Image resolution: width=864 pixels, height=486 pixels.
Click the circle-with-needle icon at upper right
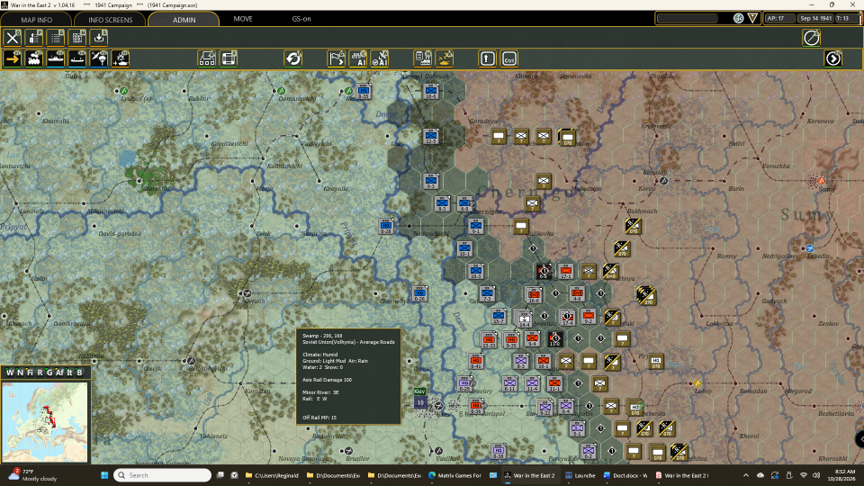coord(811,37)
